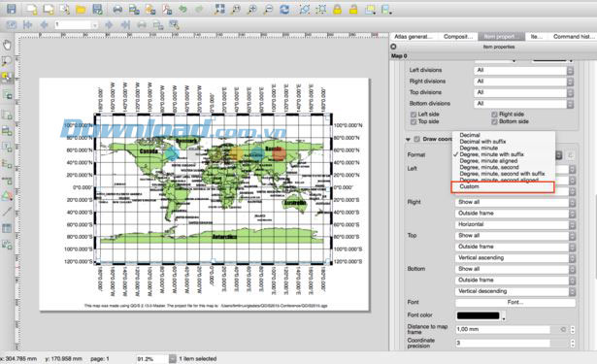Screen dimensions: 597x364
Task: Click the black Font color swatch
Action: (479, 315)
